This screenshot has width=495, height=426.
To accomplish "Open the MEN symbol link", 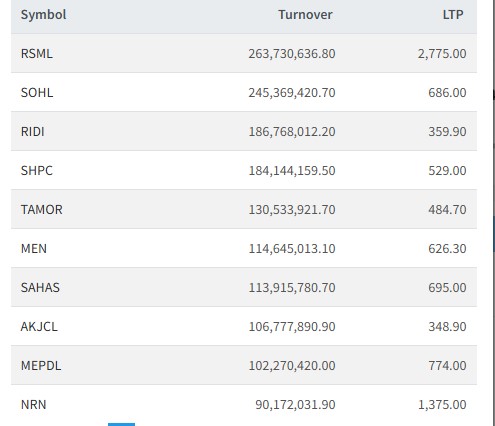I will tap(34, 249).
